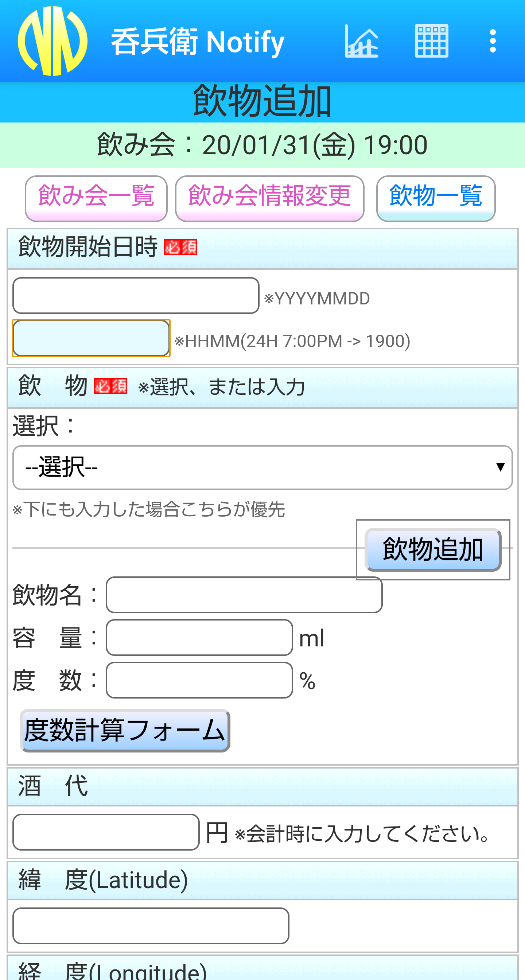
Task: Click the 酒代 yen cost field
Action: [106, 832]
